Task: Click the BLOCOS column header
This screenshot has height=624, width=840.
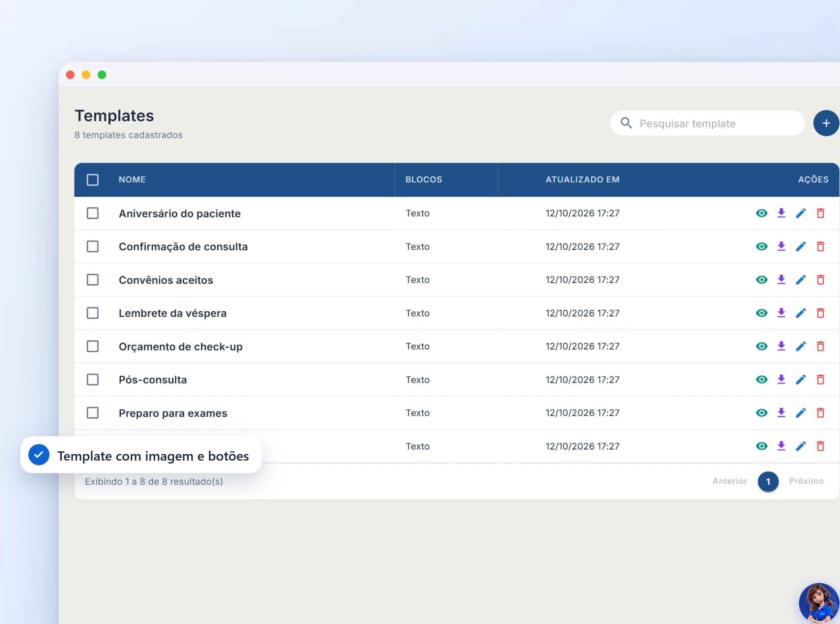Action: (424, 180)
